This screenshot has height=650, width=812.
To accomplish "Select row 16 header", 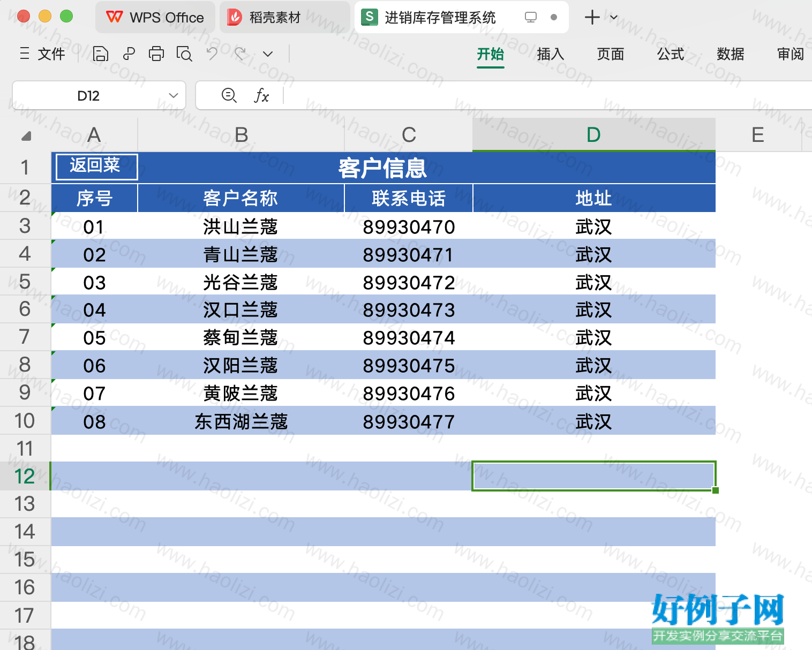I will (25, 587).
